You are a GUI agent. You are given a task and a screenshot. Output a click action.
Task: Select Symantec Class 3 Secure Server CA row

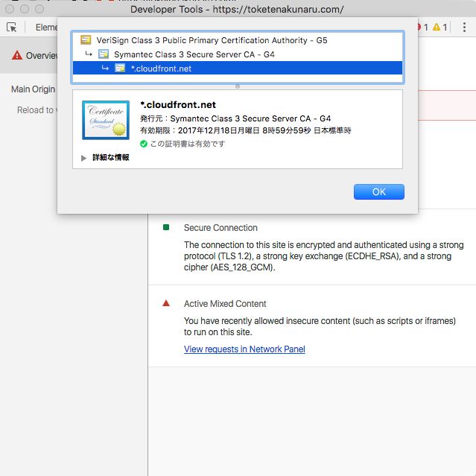tap(238, 54)
